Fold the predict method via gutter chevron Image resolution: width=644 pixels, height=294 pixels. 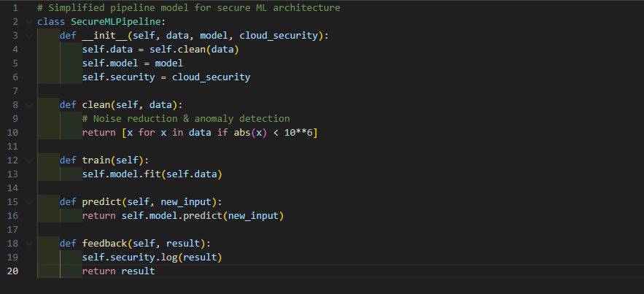(29, 201)
